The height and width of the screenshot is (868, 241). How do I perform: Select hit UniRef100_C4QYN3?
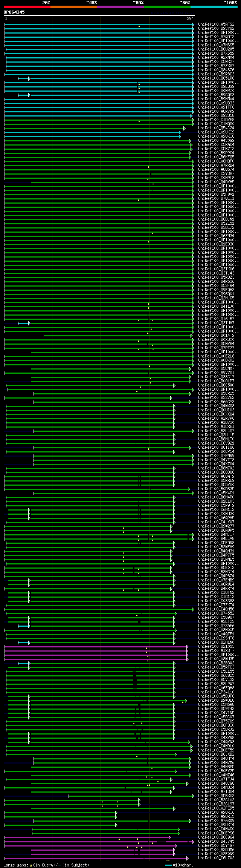(x=216, y=742)
